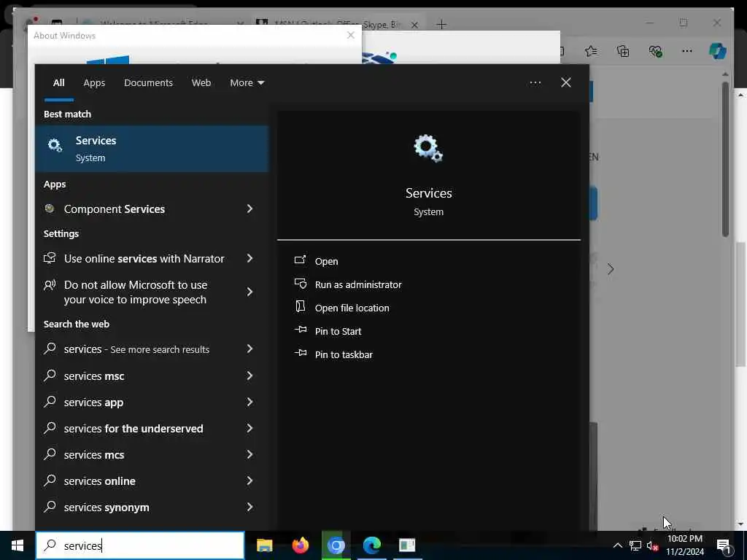Close the About Windows dialog

tap(351, 35)
